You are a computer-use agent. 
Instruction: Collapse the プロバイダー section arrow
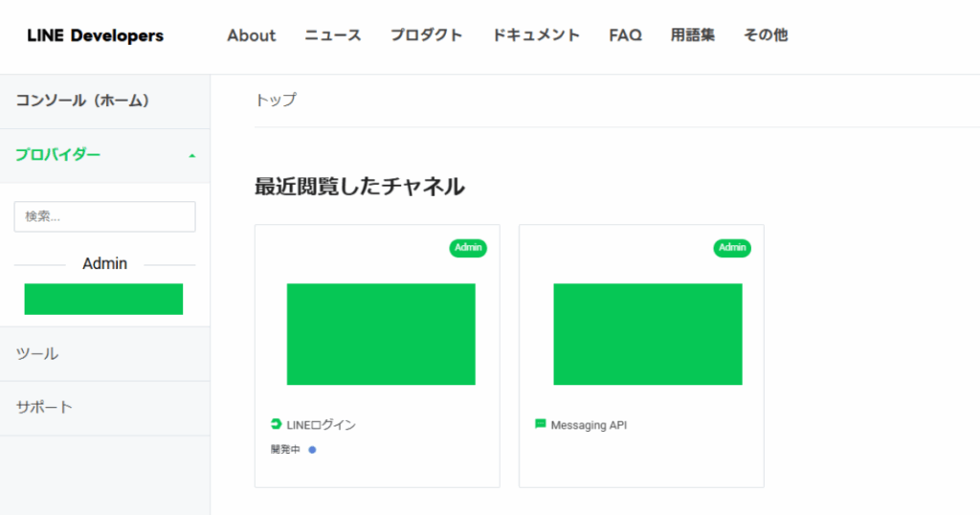(192, 156)
